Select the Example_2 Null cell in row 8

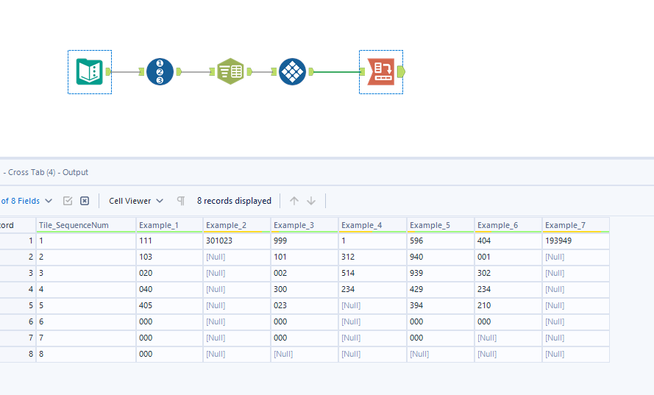click(236, 354)
